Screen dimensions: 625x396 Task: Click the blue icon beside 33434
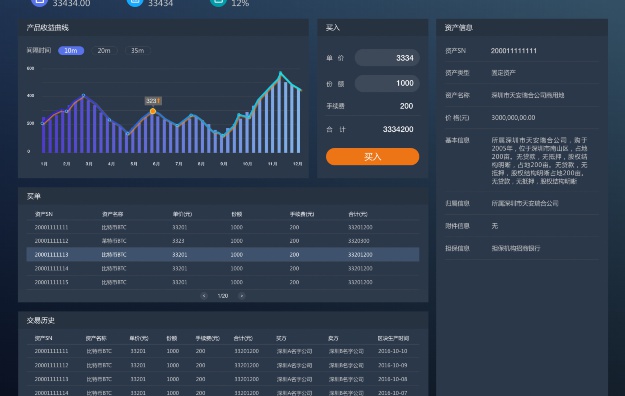[x=135, y=2]
